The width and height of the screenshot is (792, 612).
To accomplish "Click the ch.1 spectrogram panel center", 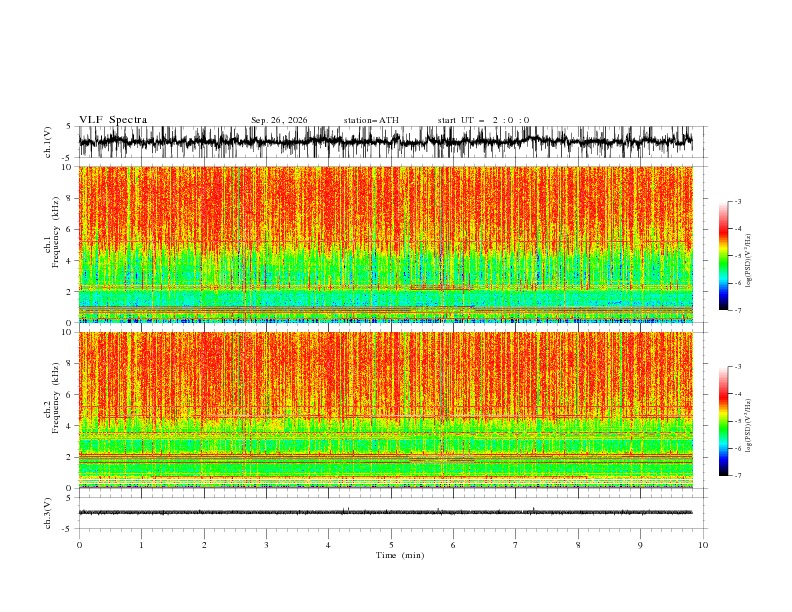I will coord(386,244).
